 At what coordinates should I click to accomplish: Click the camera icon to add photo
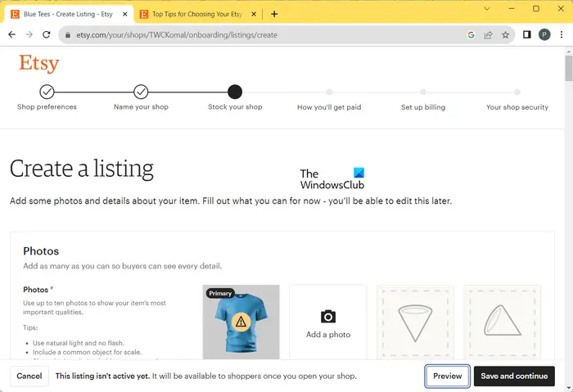point(328,317)
